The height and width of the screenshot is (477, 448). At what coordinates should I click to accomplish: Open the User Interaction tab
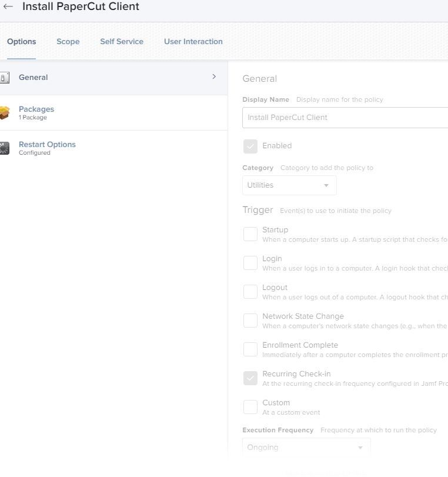pos(193,42)
